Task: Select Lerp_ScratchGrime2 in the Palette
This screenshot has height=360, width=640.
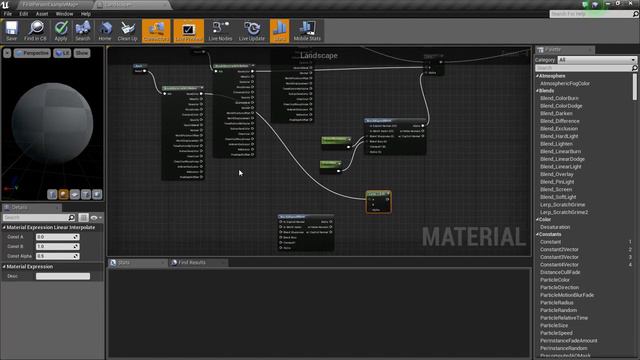Action: (x=564, y=212)
